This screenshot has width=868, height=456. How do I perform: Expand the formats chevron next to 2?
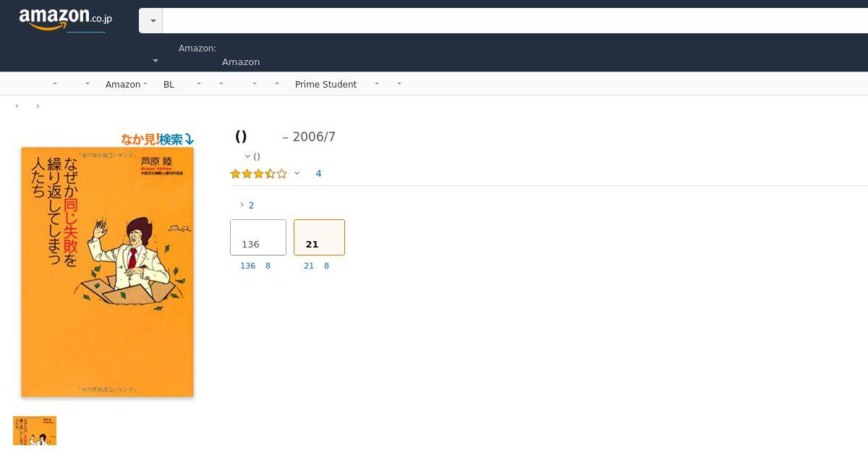pyautogui.click(x=242, y=205)
